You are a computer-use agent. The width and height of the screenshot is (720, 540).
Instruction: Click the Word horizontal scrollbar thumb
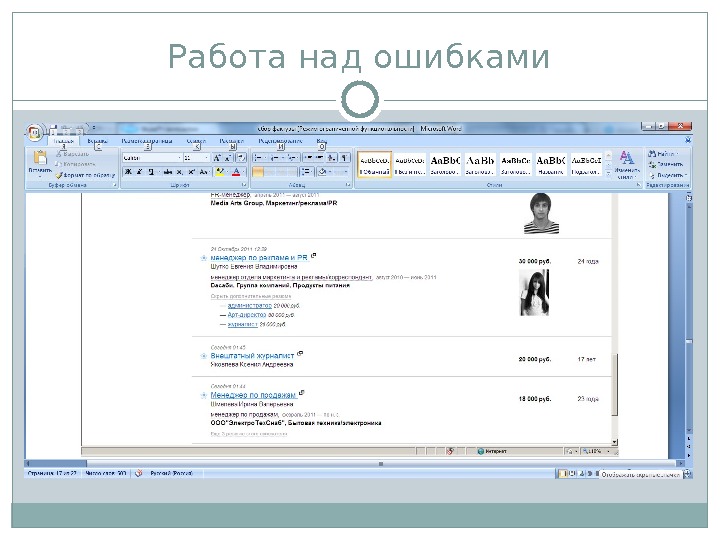(381, 464)
